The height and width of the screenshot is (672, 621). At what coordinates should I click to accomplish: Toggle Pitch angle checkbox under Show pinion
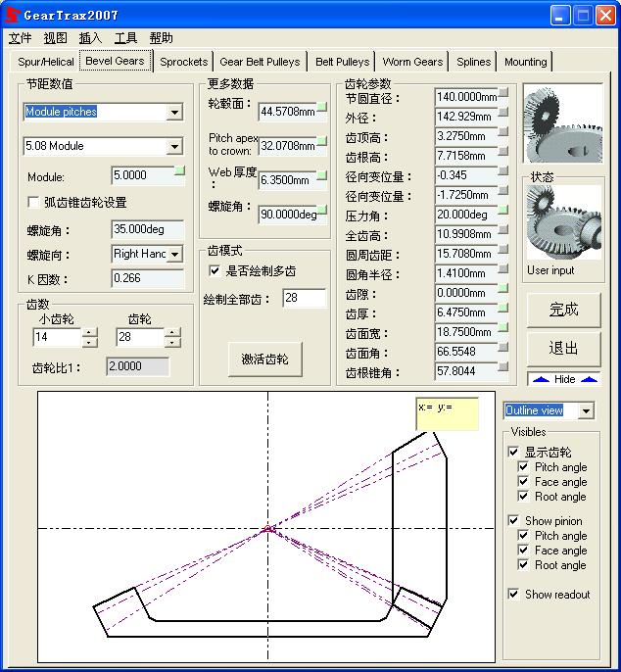(x=523, y=535)
